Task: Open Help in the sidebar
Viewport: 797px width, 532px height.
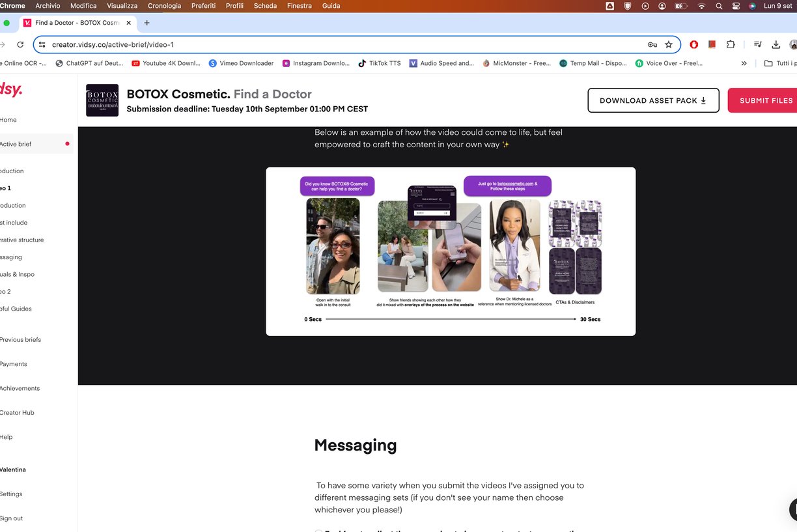Action: pyautogui.click(x=7, y=437)
